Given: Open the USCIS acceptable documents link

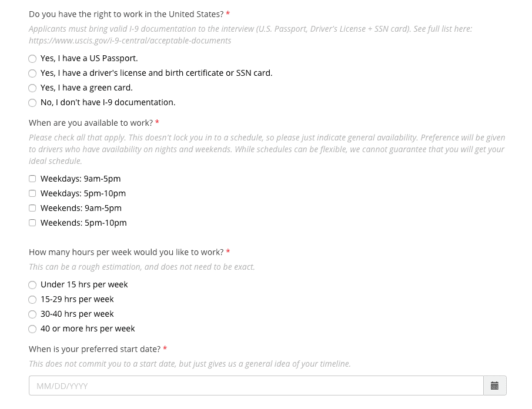Looking at the screenshot, I should click(x=130, y=41).
